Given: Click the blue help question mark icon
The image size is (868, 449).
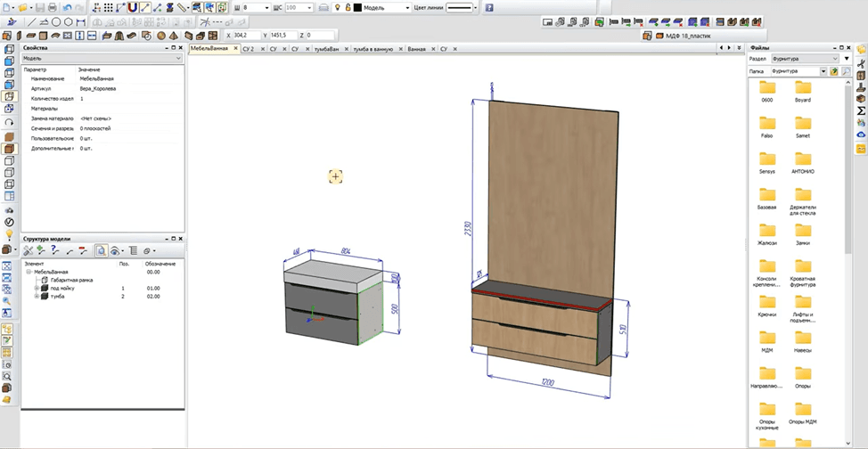Looking at the screenshot, I should 489,8.
